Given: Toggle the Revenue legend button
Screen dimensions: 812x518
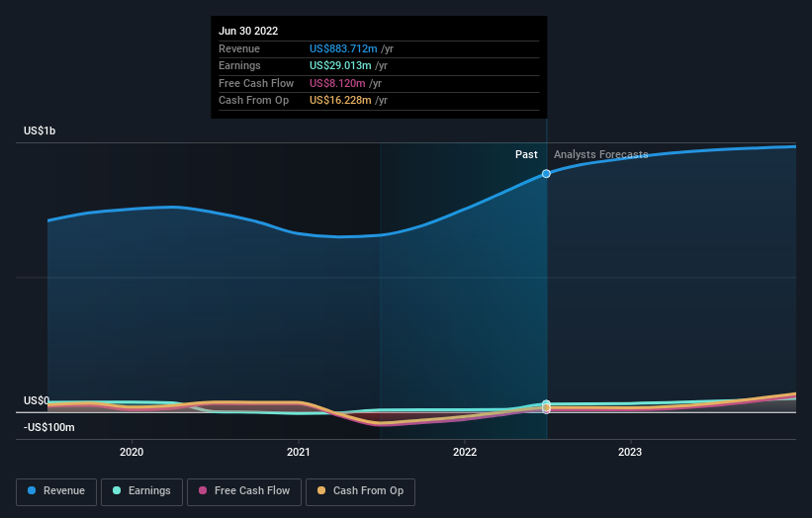Looking at the screenshot, I should point(56,491).
